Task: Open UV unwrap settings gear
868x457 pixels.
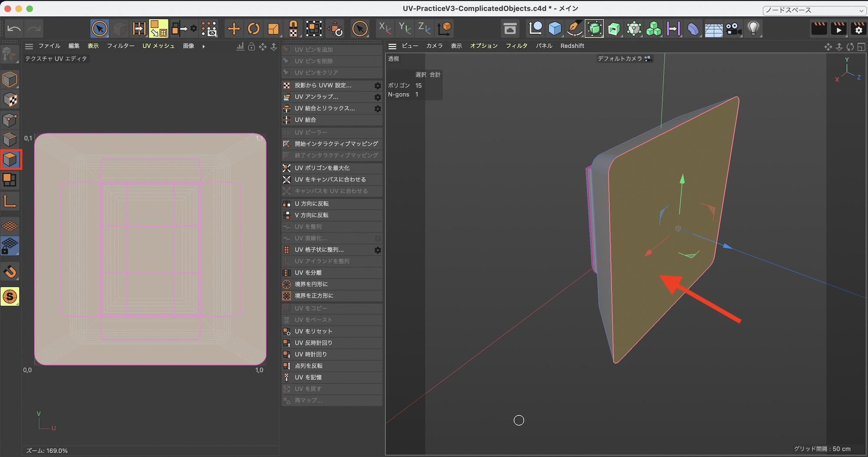Action: click(x=378, y=97)
